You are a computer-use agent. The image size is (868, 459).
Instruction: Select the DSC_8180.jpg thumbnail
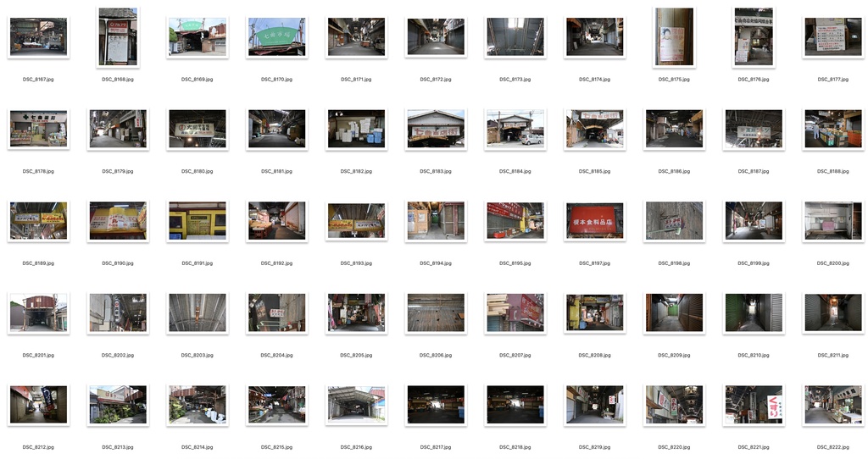coord(197,129)
